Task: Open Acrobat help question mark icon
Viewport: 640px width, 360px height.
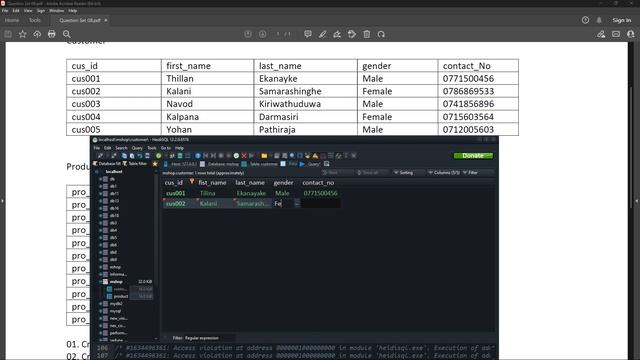Action: [585, 20]
